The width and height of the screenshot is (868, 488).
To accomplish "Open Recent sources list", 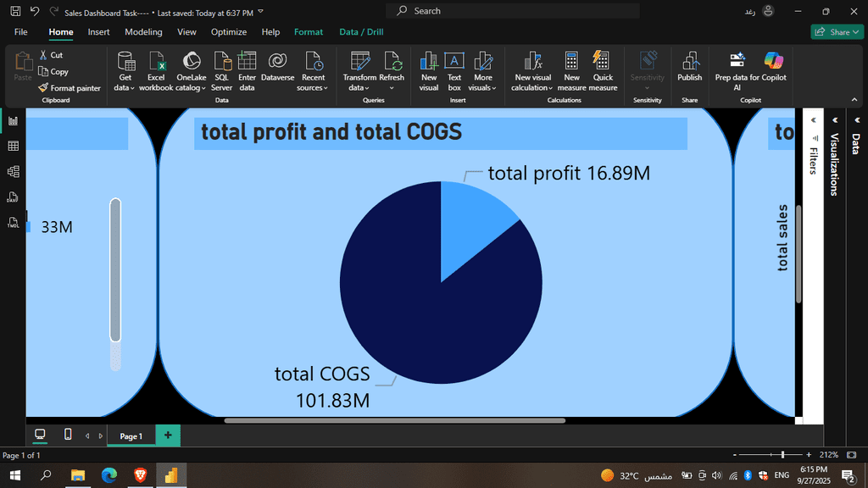I will pyautogui.click(x=313, y=71).
